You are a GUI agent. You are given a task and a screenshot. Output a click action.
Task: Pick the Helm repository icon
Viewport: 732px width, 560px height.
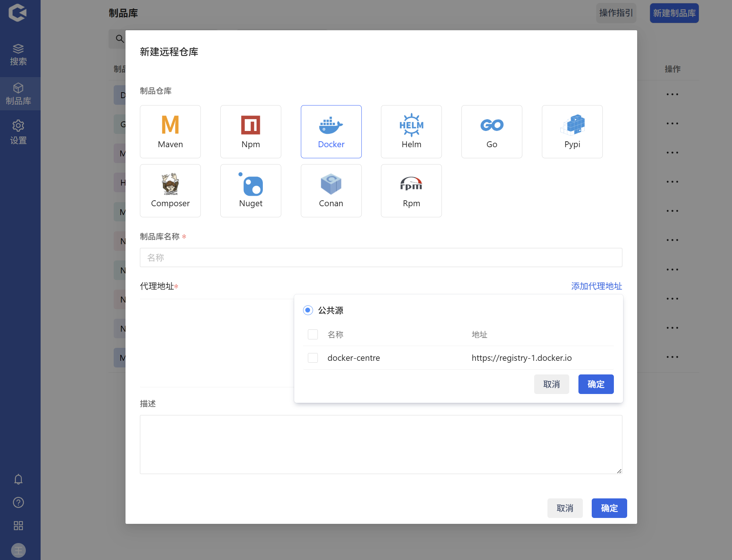411,131
